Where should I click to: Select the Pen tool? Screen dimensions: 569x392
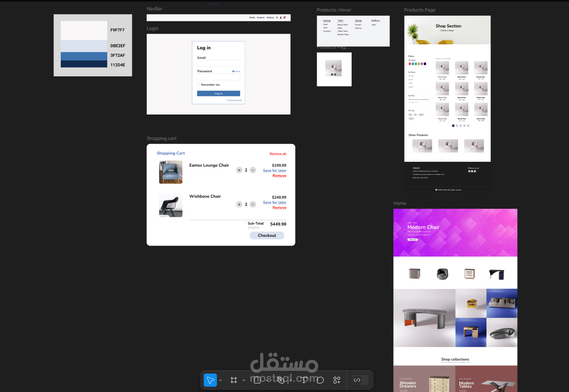point(281,380)
